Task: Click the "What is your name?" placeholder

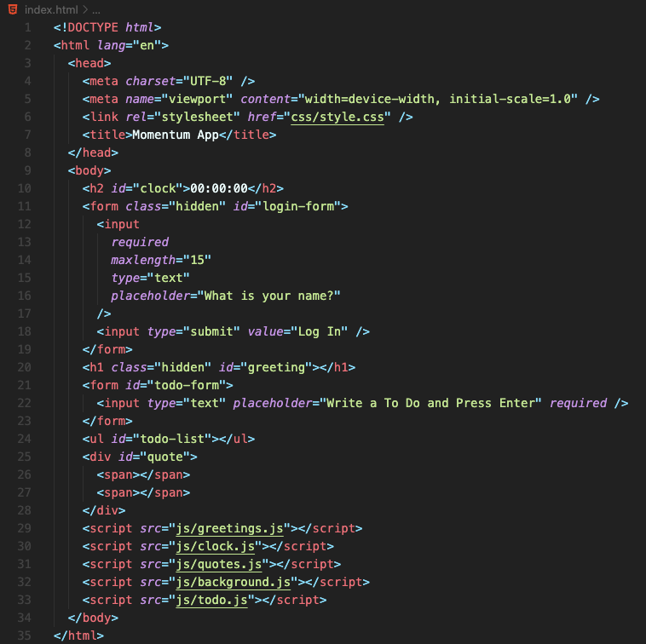Action: pyautogui.click(x=269, y=296)
